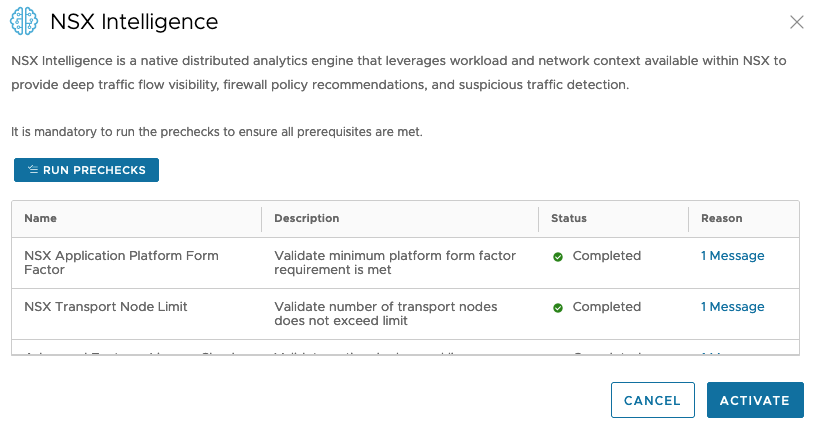
Task: Click column divider between Status and Reason
Action: point(689,218)
